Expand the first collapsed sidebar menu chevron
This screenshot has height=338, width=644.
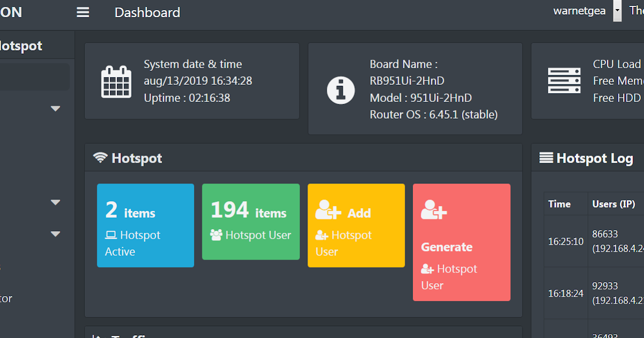55,108
